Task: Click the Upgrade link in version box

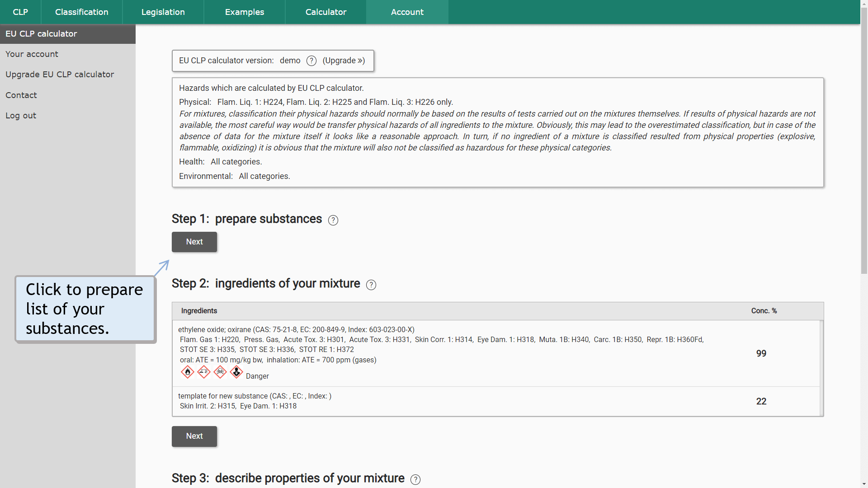Action: (344, 61)
